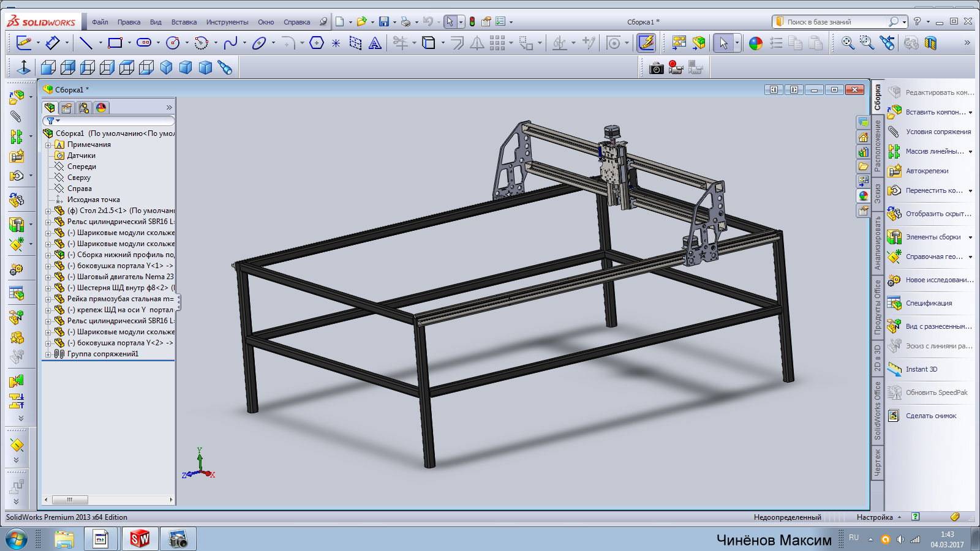Click Автокрепежи command
The width and height of the screenshot is (980, 551).
point(927,171)
